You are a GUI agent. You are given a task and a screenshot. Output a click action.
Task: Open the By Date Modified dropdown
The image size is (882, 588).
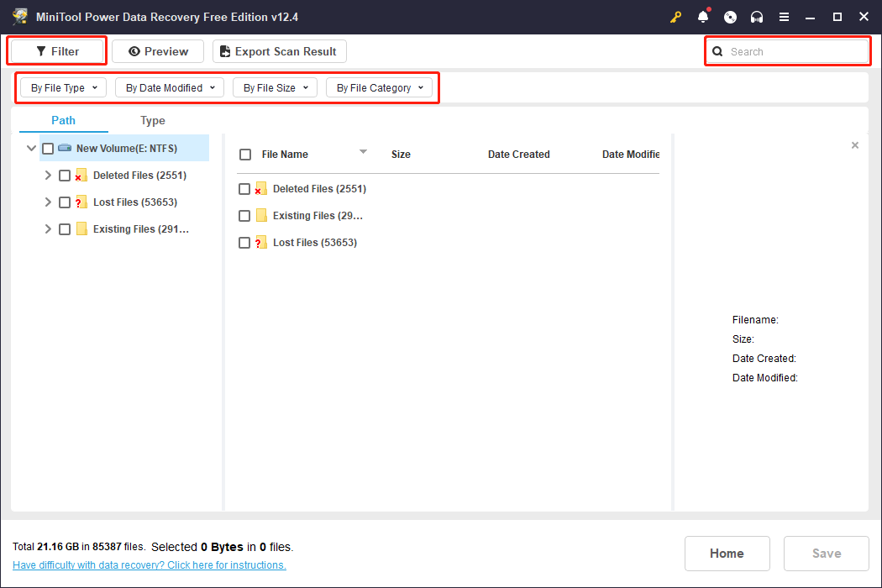tap(170, 87)
